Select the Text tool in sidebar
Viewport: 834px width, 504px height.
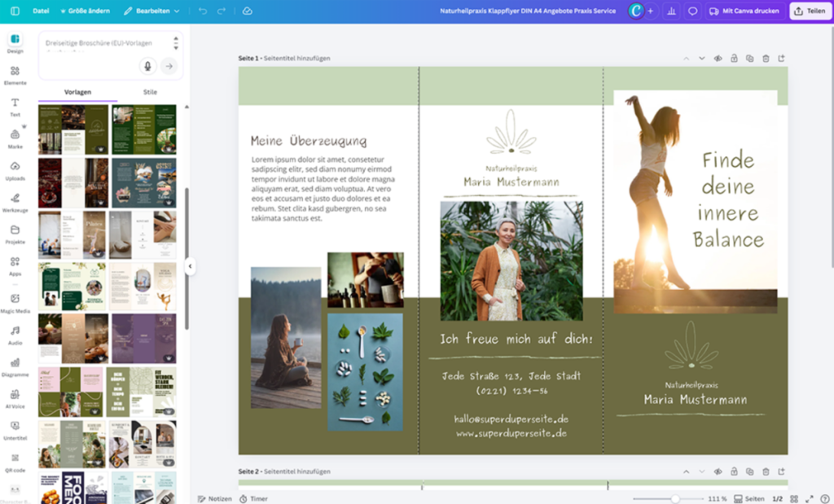(15, 107)
